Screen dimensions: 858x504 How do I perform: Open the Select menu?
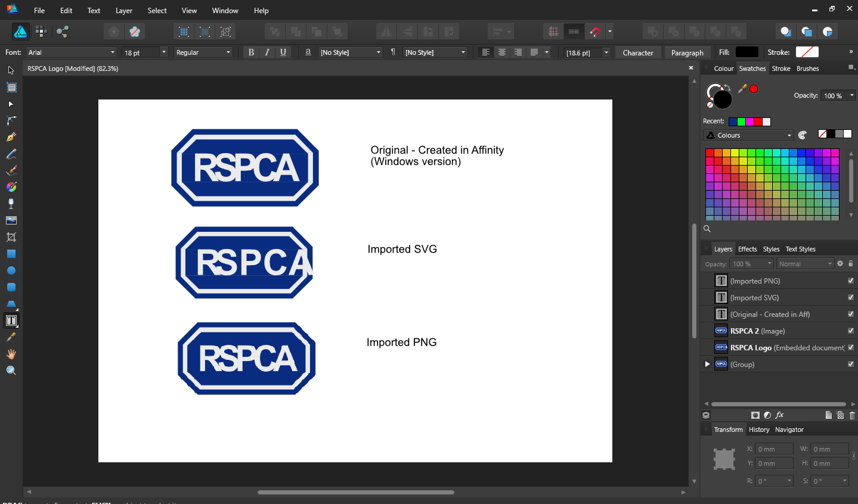(157, 11)
